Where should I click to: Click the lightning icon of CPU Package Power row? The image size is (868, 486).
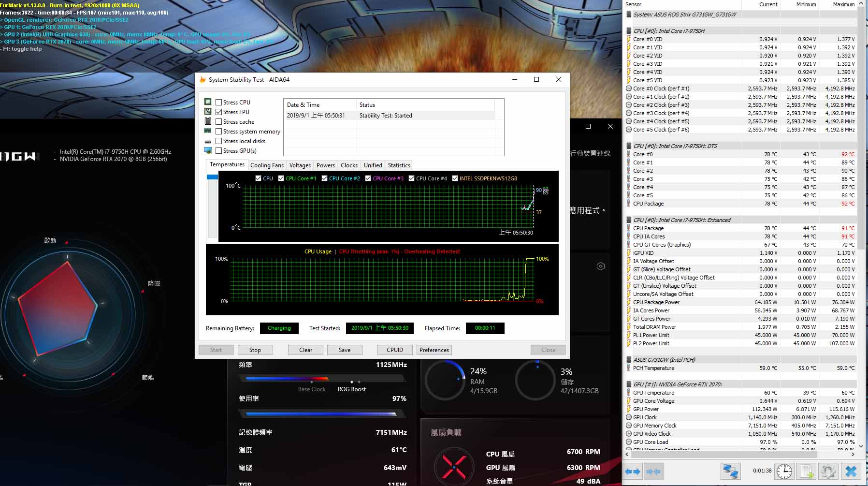tap(629, 302)
